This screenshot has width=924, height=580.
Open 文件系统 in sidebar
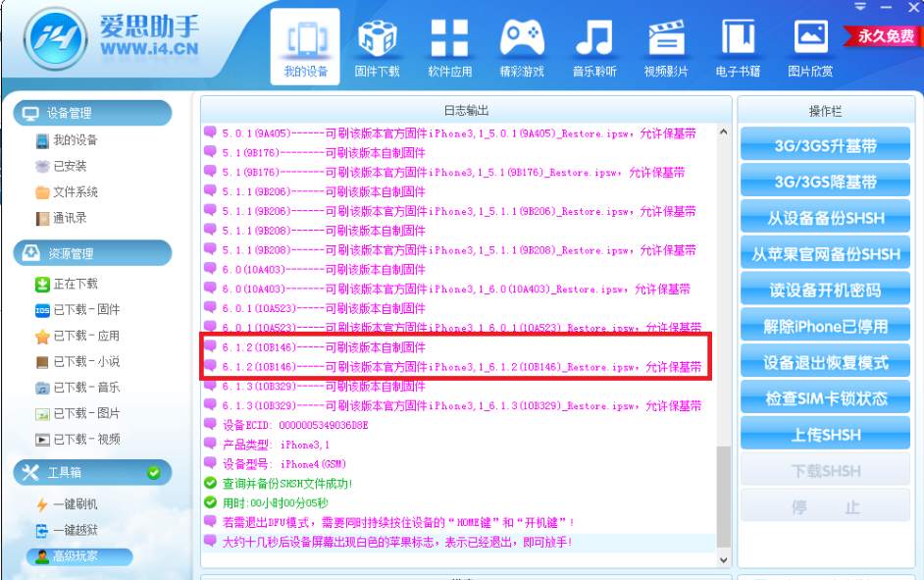[67, 192]
